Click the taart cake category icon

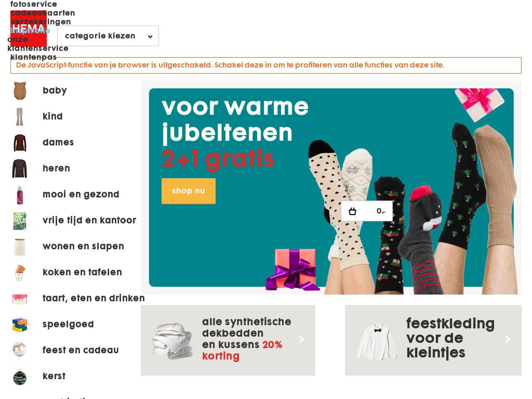(20, 299)
